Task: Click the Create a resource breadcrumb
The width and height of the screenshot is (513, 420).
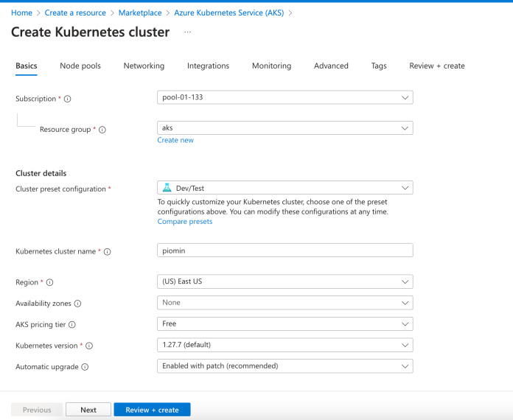Action: pos(75,13)
